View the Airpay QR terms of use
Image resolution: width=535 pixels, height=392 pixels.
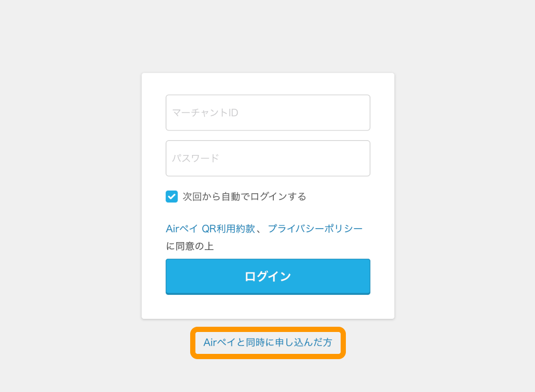(x=210, y=229)
